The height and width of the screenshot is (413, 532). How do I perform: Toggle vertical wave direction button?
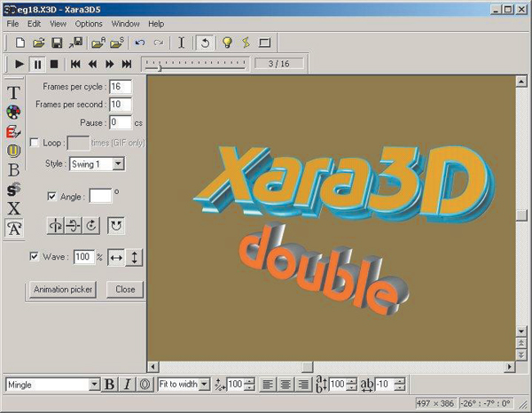(135, 257)
